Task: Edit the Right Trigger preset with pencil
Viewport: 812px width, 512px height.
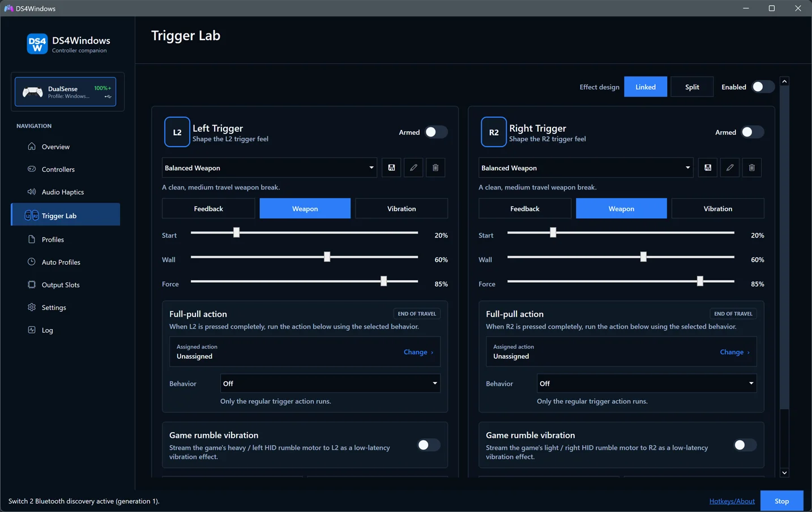Action: [730, 167]
